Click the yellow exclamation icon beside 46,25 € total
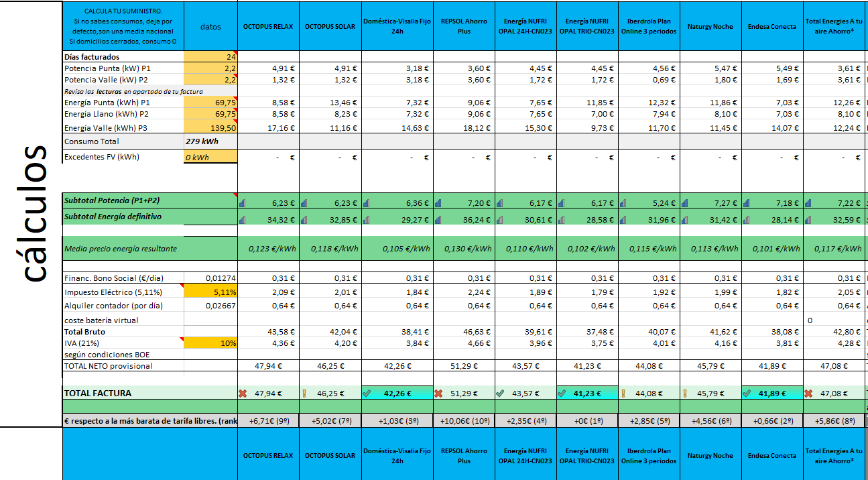Screen dimensions: 868x480 pyautogui.click(x=304, y=394)
